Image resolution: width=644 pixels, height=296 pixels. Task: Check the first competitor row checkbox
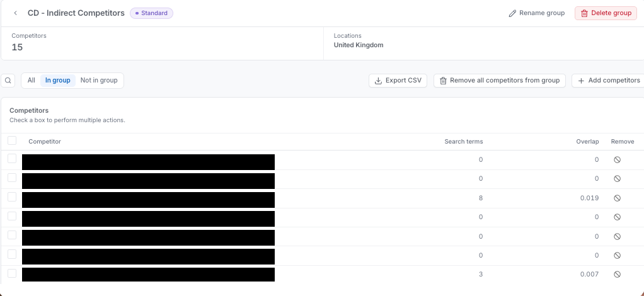click(12, 159)
